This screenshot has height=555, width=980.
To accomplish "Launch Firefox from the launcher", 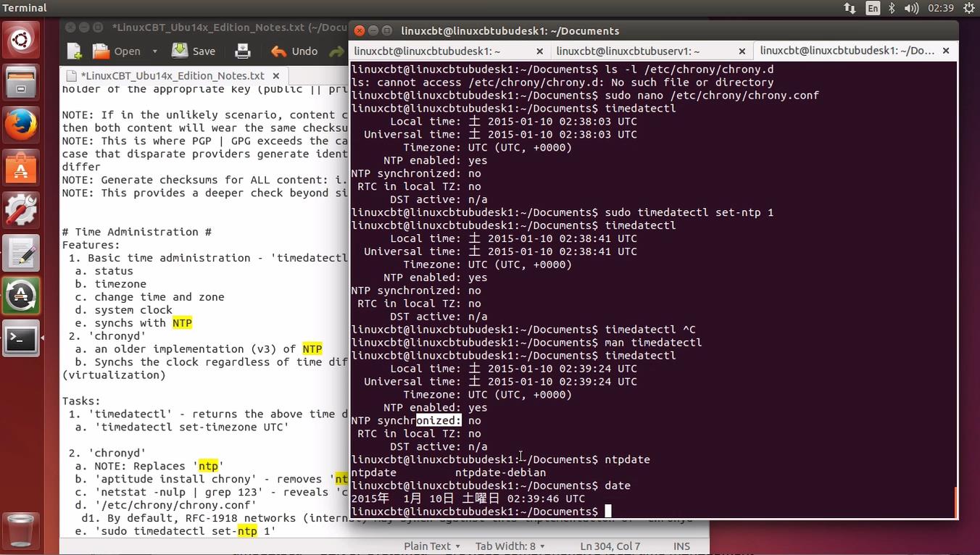I will (x=21, y=125).
